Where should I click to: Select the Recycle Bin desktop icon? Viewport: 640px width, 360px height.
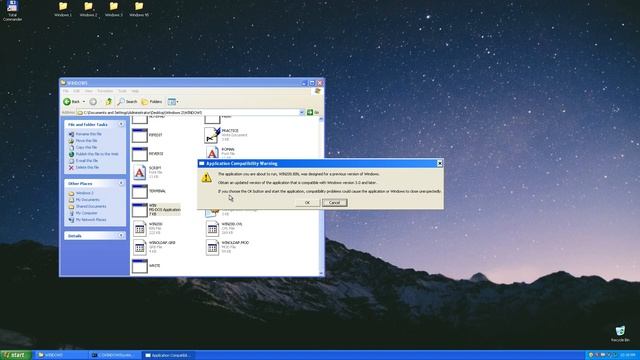coord(620,333)
